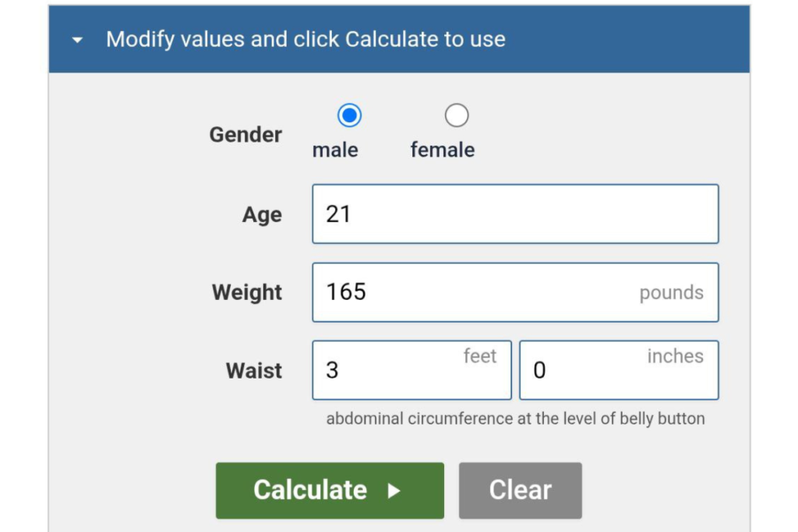
Task: Click the Gender field label
Action: coord(245,134)
